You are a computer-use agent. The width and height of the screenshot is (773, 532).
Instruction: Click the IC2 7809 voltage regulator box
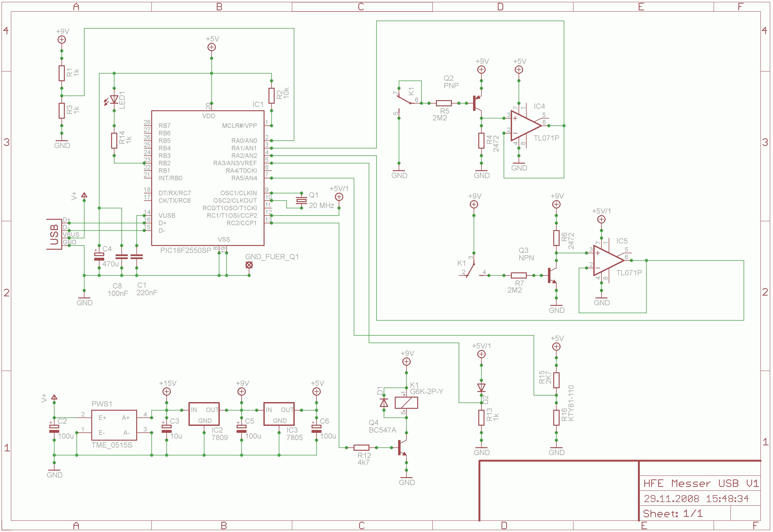click(204, 414)
